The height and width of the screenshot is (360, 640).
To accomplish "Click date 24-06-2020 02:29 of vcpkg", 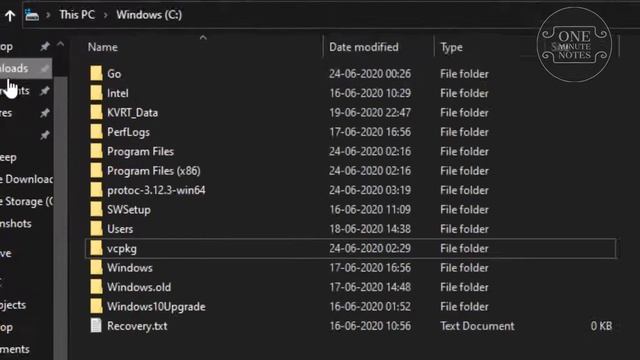I will pos(370,249).
